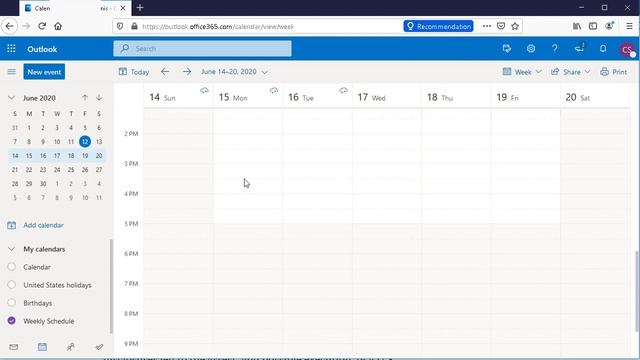This screenshot has width=640, height=360.
Task: Select June 9 in mini calendar
Action: click(43, 142)
